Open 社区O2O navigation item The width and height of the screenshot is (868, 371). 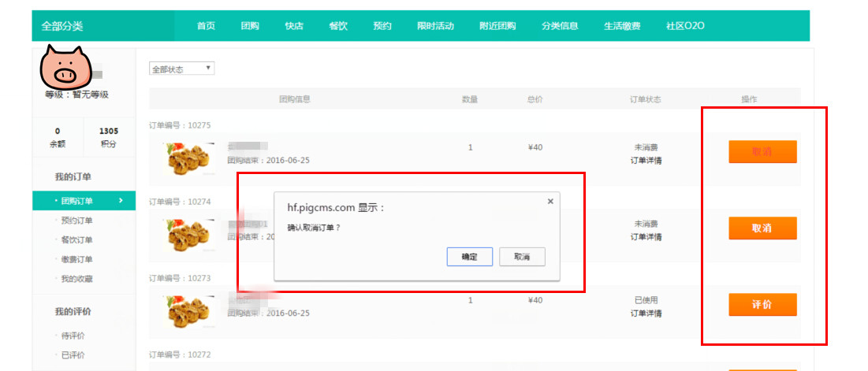[685, 26]
